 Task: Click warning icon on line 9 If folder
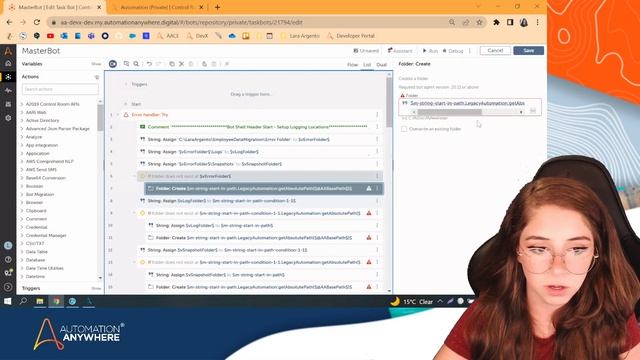pyautogui.click(x=369, y=213)
